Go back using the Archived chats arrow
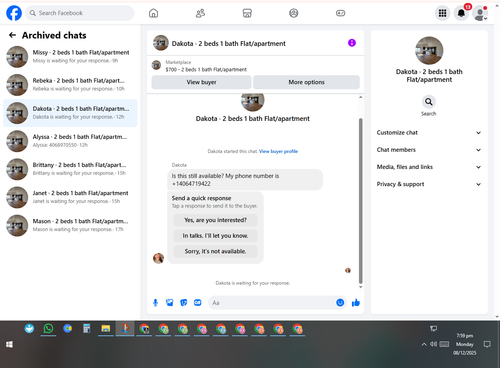500x368 pixels. [12, 35]
